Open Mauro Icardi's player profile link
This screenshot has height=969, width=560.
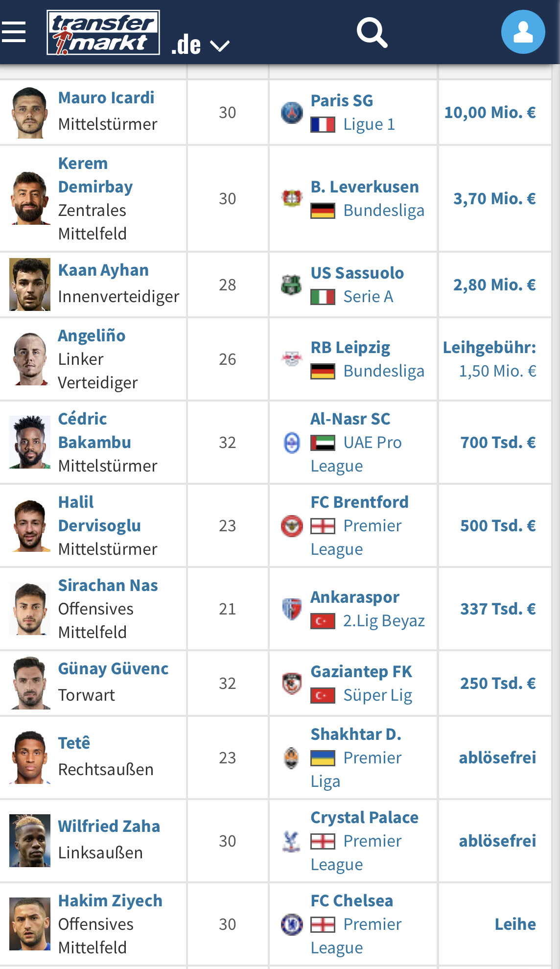[106, 98]
